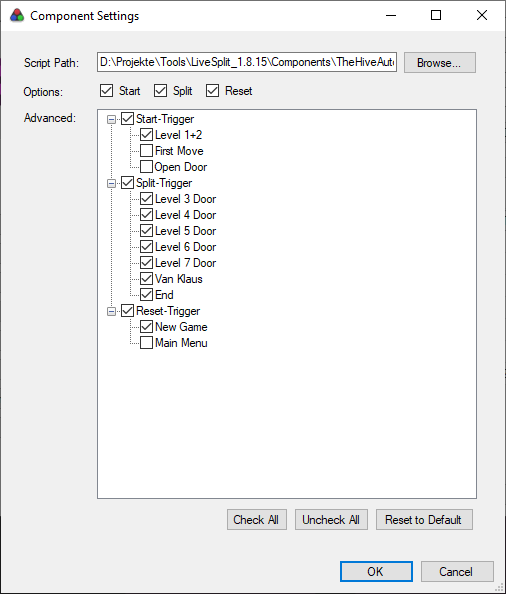Image resolution: width=506 pixels, height=594 pixels.
Task: Select the Level 1+2 tree item label
Action: pyautogui.click(x=178, y=135)
